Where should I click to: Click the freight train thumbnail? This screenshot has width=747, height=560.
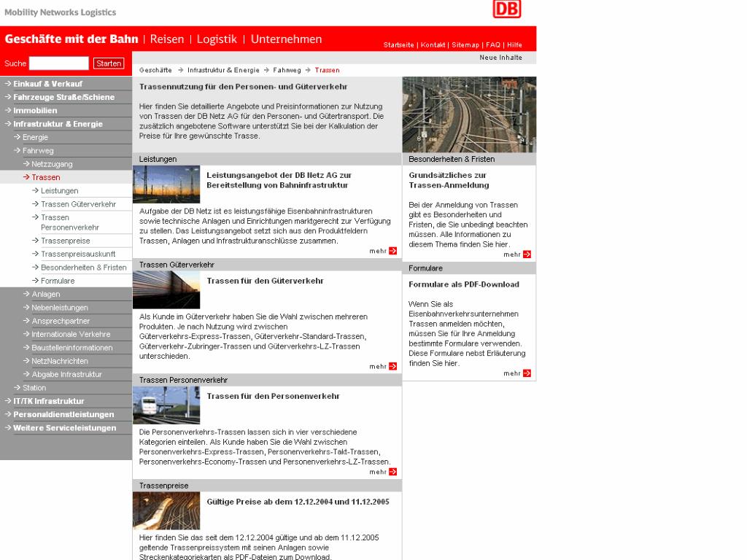point(166,290)
